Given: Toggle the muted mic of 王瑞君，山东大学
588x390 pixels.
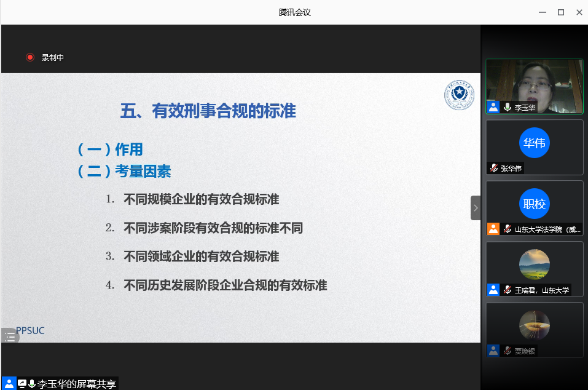Looking at the screenshot, I should pyautogui.click(x=508, y=290).
